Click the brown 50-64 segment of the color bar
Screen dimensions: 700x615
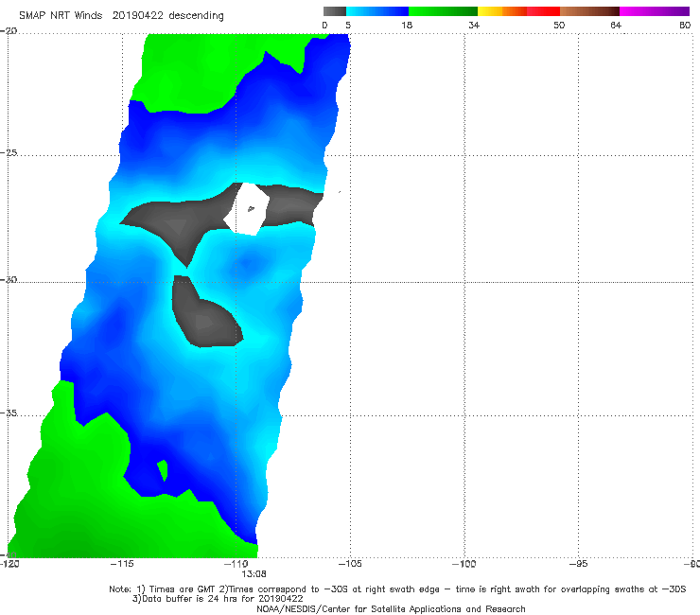[x=589, y=11]
